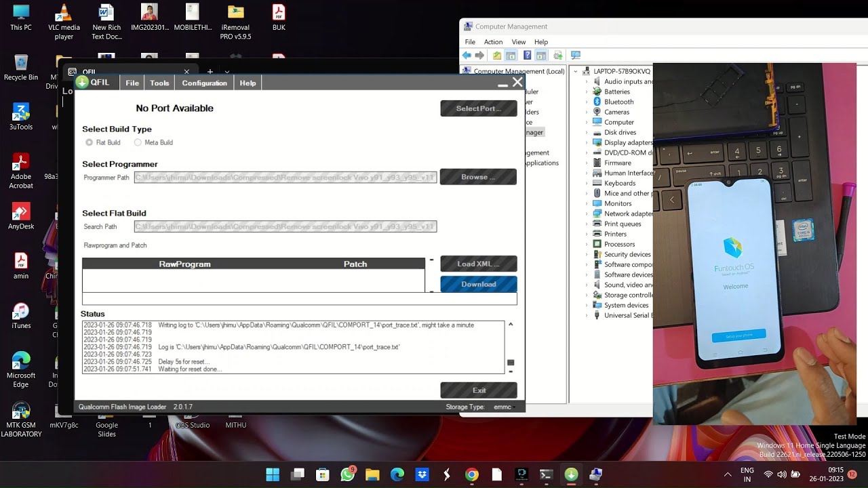Expand the Monitors device category
The height and width of the screenshot is (488, 868).
(588, 203)
